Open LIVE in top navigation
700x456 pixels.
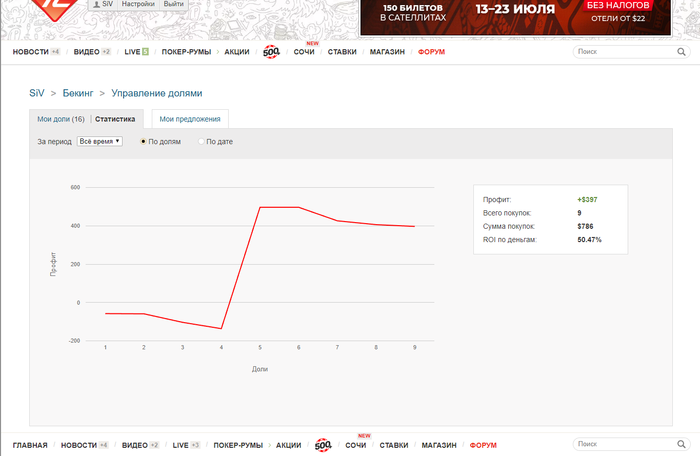pos(132,52)
